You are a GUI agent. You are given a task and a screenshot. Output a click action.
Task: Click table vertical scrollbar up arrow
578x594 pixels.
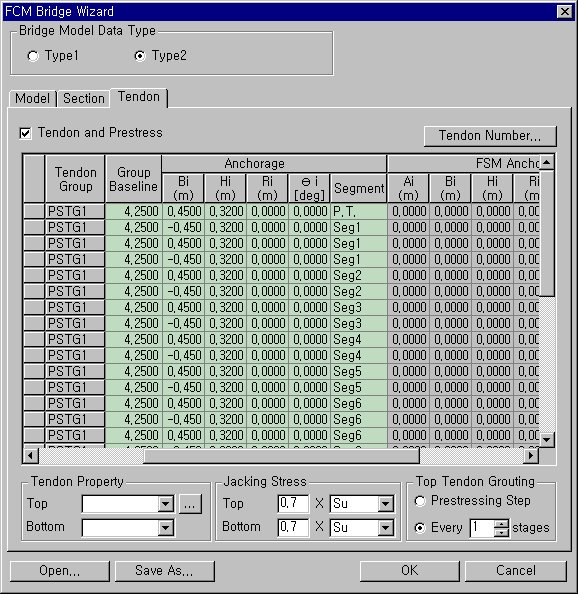coord(547,163)
